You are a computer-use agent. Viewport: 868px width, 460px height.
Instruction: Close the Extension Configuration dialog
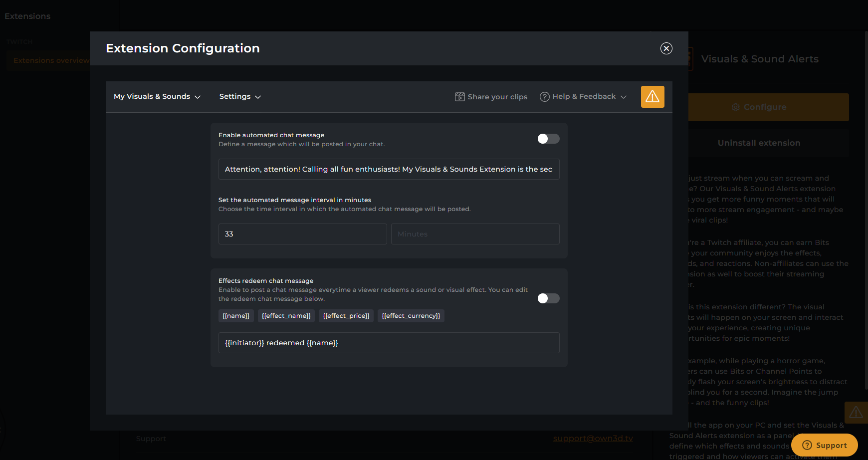(x=666, y=48)
